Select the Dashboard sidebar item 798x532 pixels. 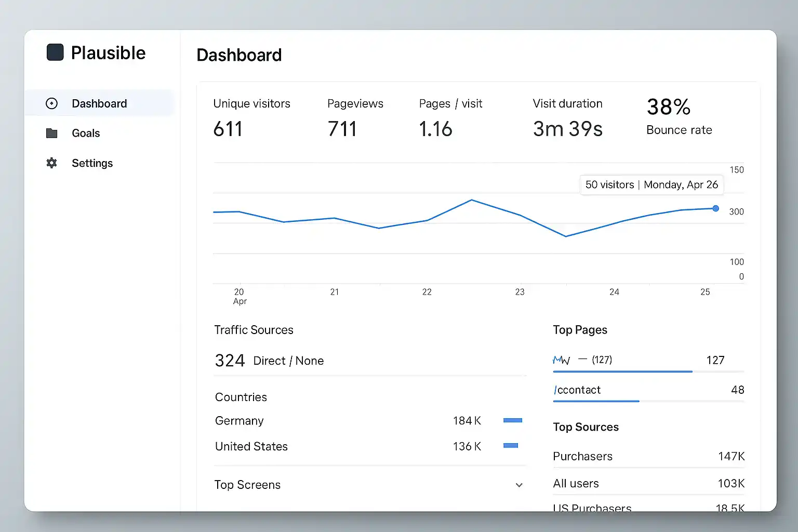coord(99,103)
